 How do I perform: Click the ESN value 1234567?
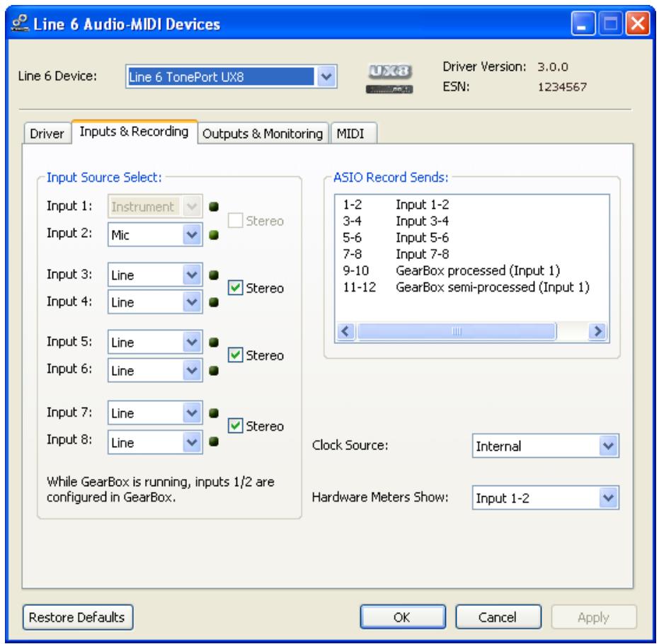562,87
